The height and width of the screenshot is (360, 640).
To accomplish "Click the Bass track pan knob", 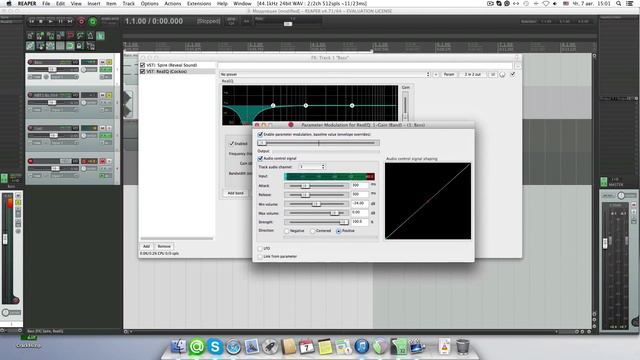I will coord(84,69).
